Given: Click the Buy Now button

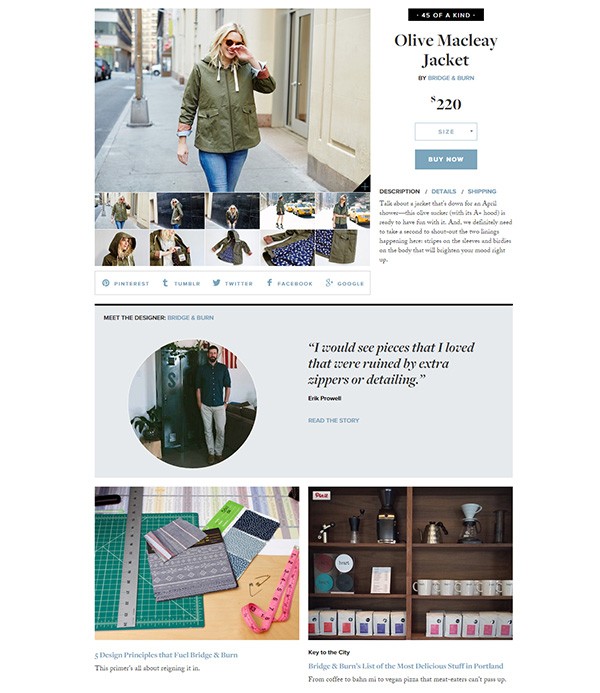Looking at the screenshot, I should coord(446,159).
